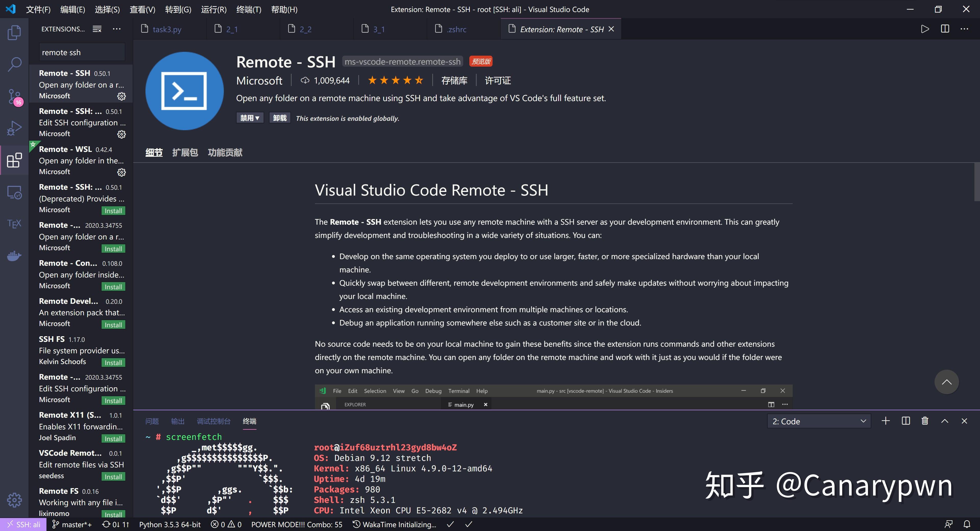Open gear settings for Remote - WSL
The height and width of the screenshot is (531, 980).
(x=121, y=172)
